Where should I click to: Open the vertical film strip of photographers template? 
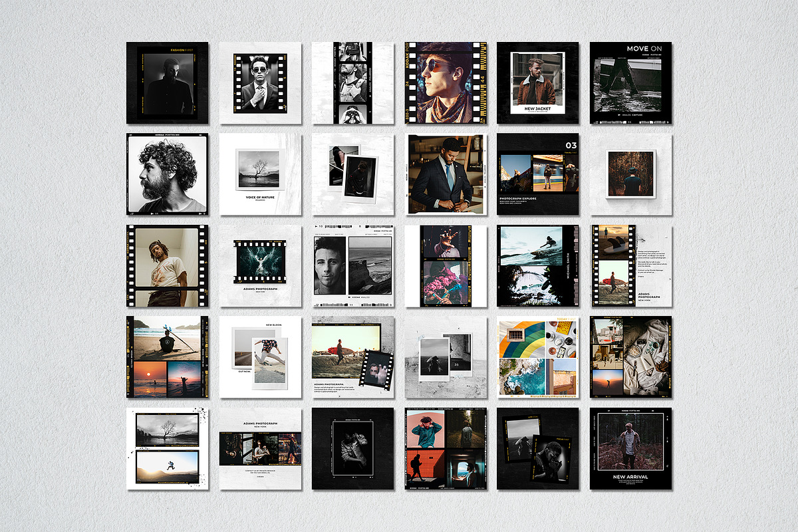352,83
